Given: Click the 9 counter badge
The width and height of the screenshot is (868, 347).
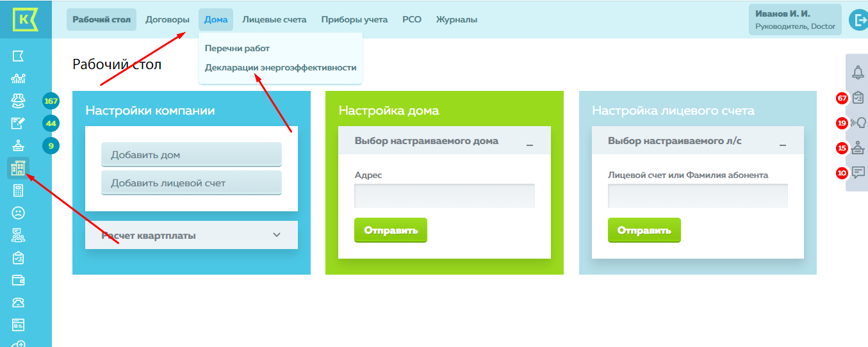Looking at the screenshot, I should 51,146.
